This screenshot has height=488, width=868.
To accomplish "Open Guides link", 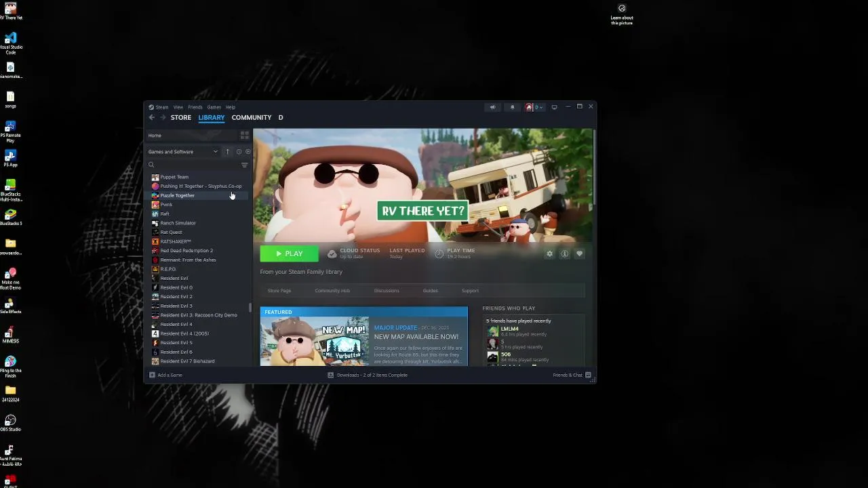I will [x=431, y=291].
